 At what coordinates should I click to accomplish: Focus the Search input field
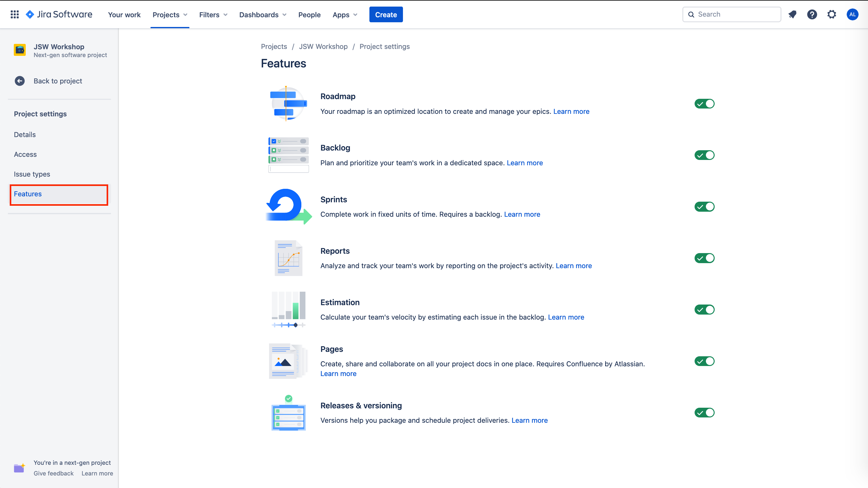(x=732, y=14)
